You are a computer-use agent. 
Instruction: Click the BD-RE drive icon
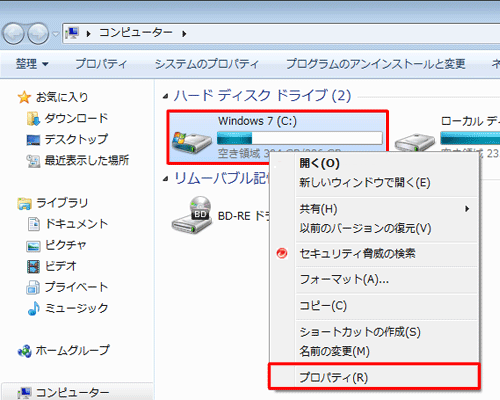[x=192, y=215]
